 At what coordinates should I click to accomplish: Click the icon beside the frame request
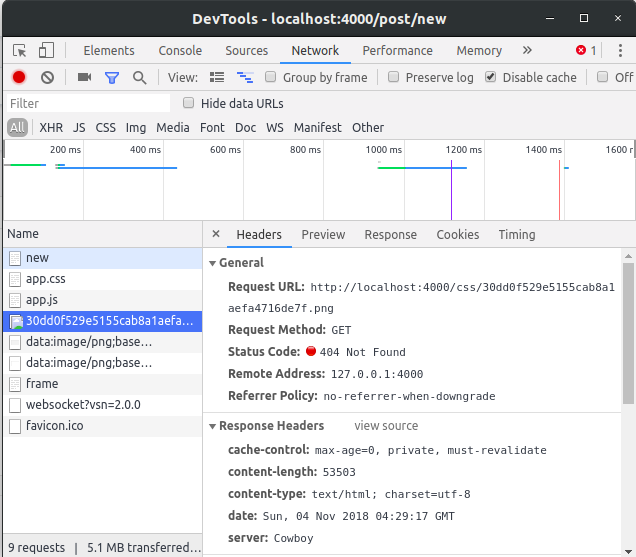[x=15, y=384]
